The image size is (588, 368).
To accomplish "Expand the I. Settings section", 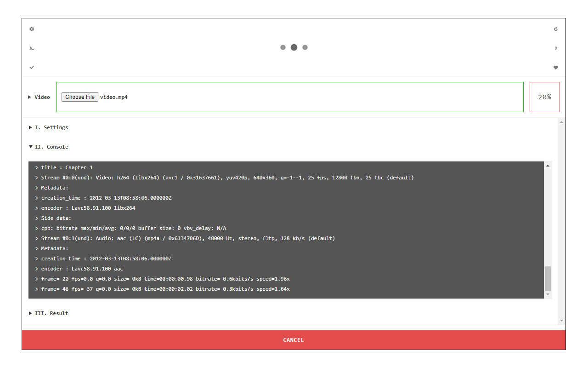I will [48, 127].
